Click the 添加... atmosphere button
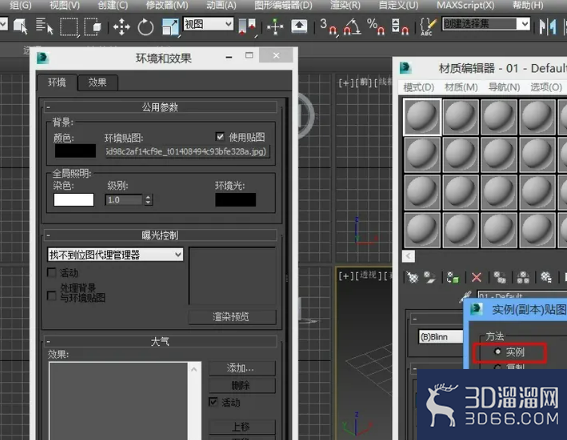Viewport: 567px width, 440px height. coord(242,368)
